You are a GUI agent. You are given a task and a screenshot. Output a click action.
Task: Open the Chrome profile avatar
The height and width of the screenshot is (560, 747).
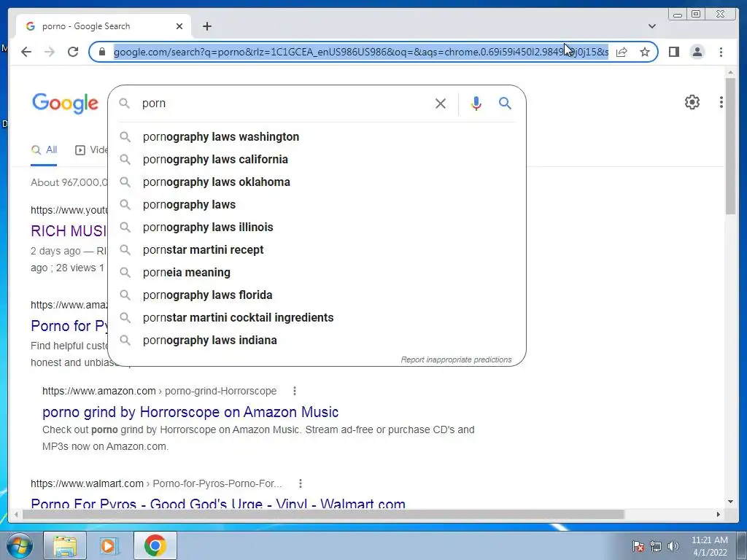[x=697, y=52]
